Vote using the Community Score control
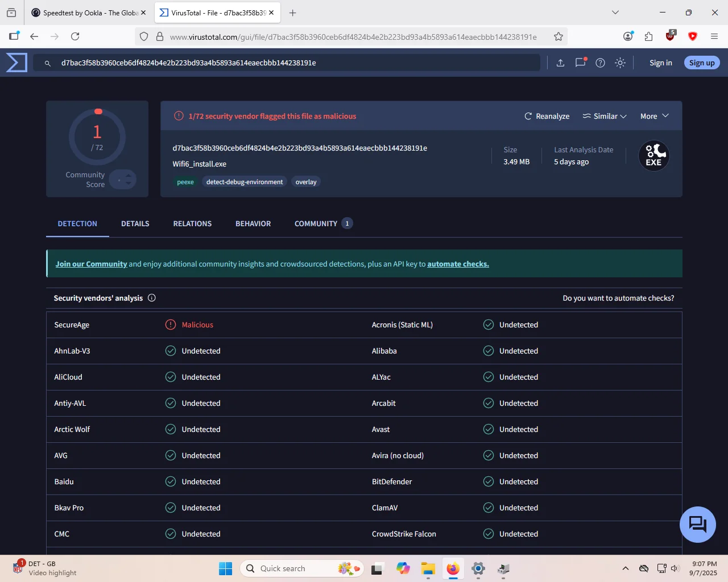This screenshot has width=728, height=582. pos(123,180)
